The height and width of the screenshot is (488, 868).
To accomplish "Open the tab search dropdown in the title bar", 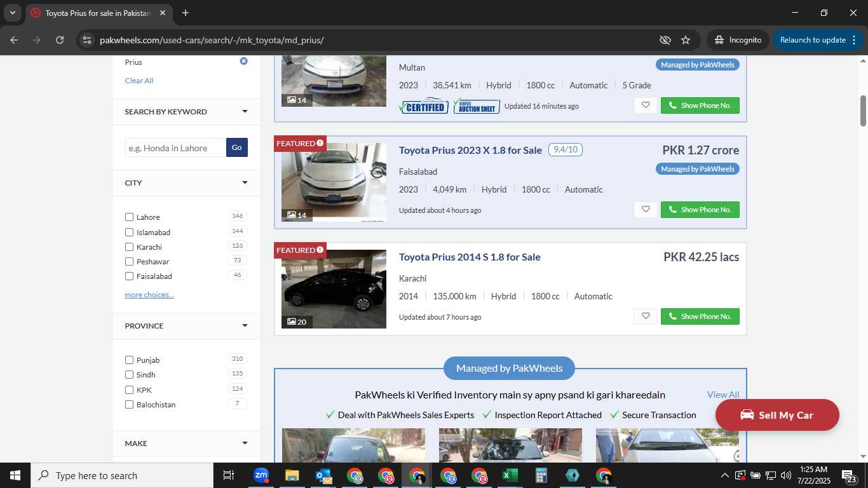I will click(x=12, y=13).
